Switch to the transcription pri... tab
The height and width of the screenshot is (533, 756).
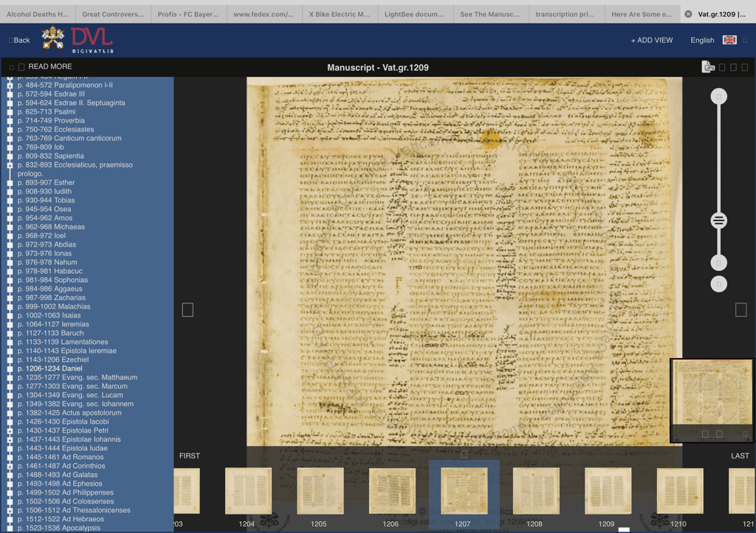(x=566, y=14)
